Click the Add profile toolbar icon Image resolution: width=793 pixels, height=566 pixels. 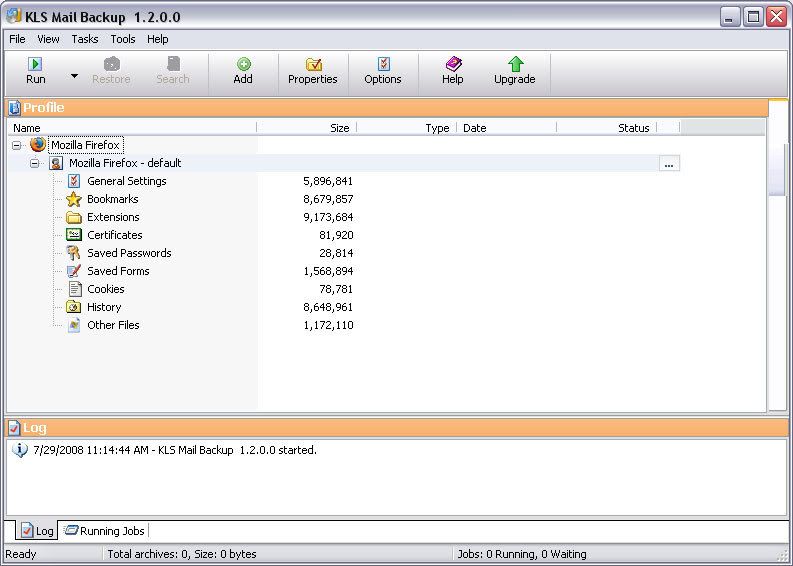coord(243,65)
